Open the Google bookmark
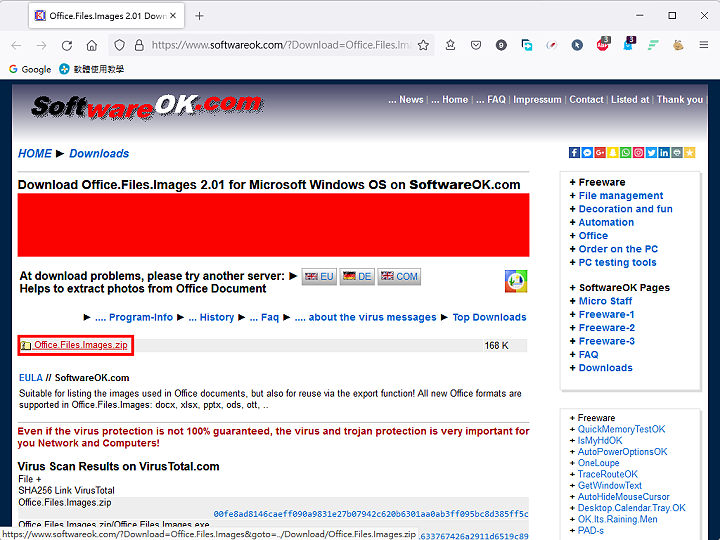 30,69
